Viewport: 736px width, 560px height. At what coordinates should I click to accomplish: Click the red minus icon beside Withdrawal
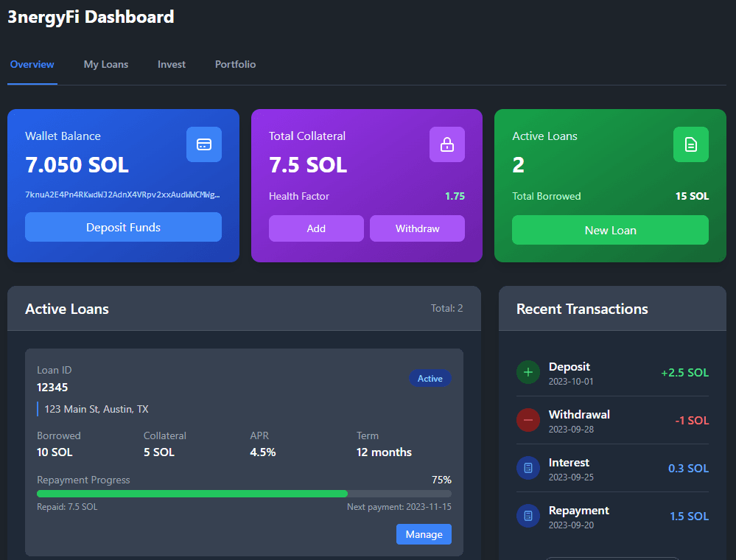tap(528, 420)
